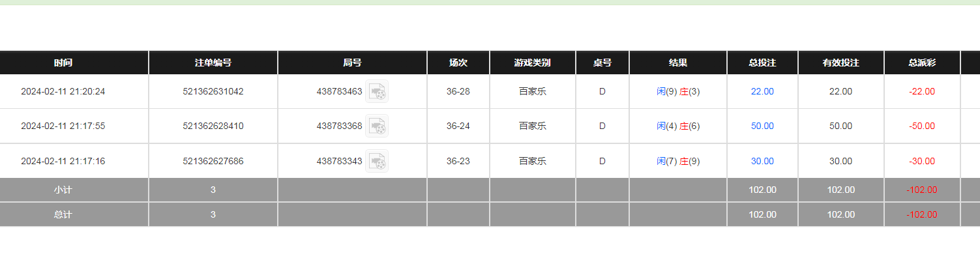Click the 局号 column header
Image resolution: width=980 pixels, height=260 pixels.
coord(353,63)
